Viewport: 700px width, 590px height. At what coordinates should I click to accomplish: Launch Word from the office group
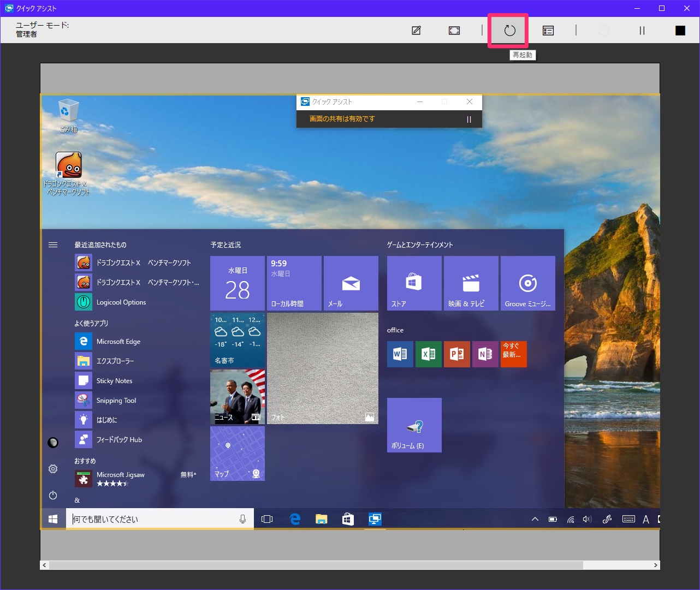coord(400,354)
